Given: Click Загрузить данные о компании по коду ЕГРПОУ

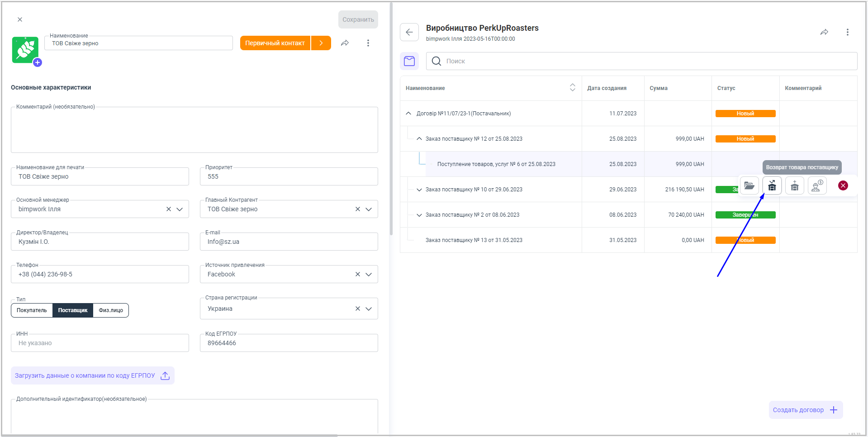Looking at the screenshot, I should (92, 375).
